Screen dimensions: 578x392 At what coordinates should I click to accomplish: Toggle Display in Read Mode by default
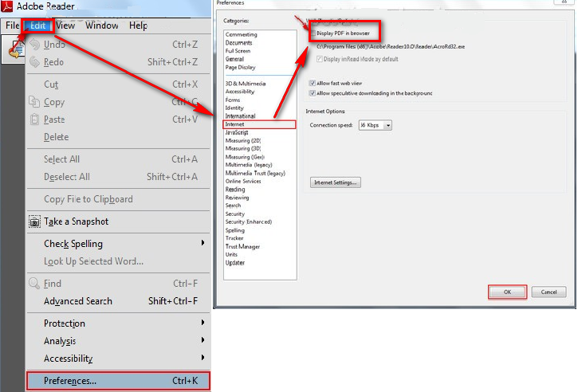(x=320, y=59)
